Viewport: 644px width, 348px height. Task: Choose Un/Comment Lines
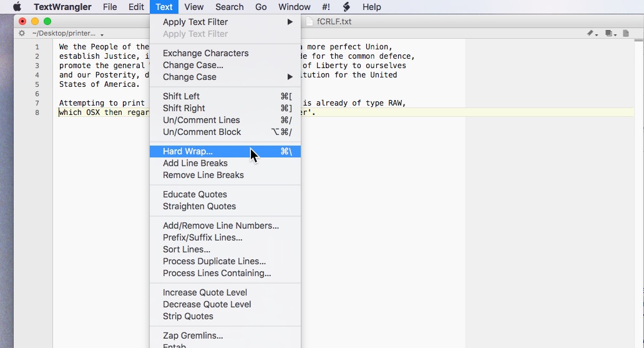225,120
